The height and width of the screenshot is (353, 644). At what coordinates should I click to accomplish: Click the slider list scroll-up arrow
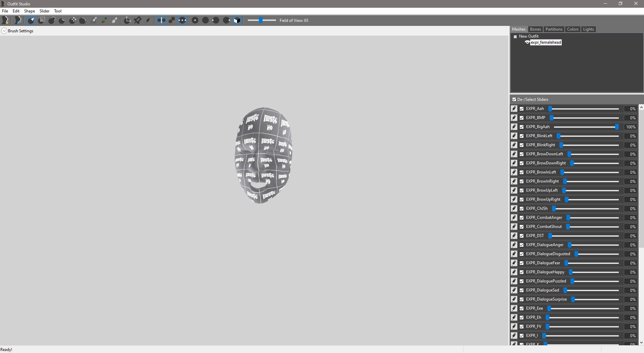[x=641, y=108]
